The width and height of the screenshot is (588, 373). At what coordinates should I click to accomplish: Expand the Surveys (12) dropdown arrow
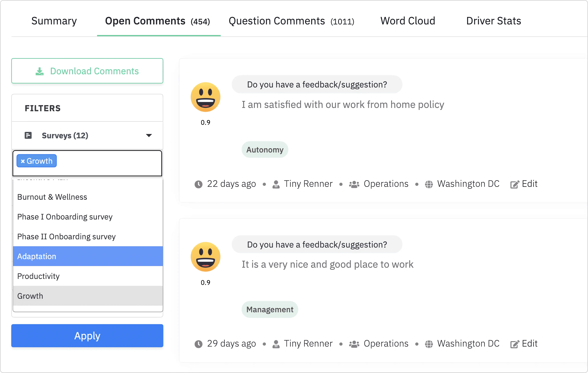pos(149,135)
